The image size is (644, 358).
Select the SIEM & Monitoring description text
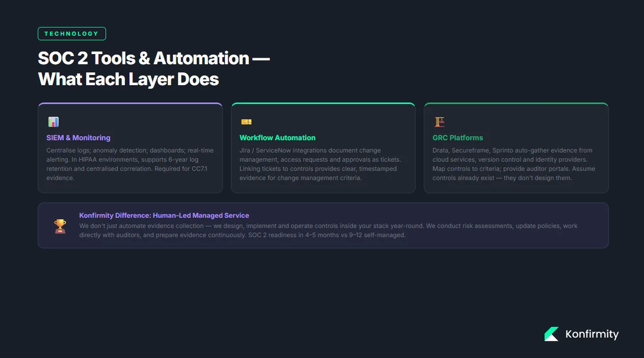coord(130,164)
